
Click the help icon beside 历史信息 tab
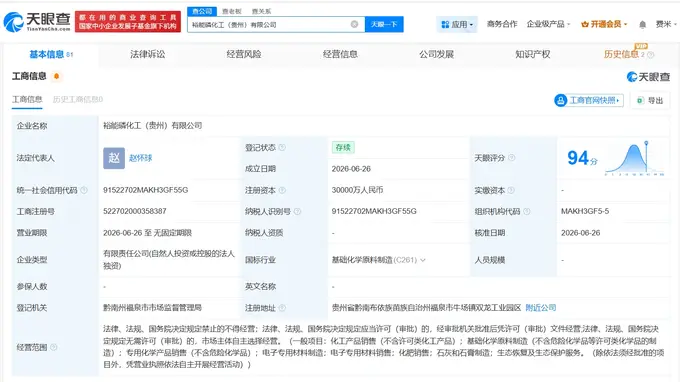pyautogui.click(x=651, y=55)
